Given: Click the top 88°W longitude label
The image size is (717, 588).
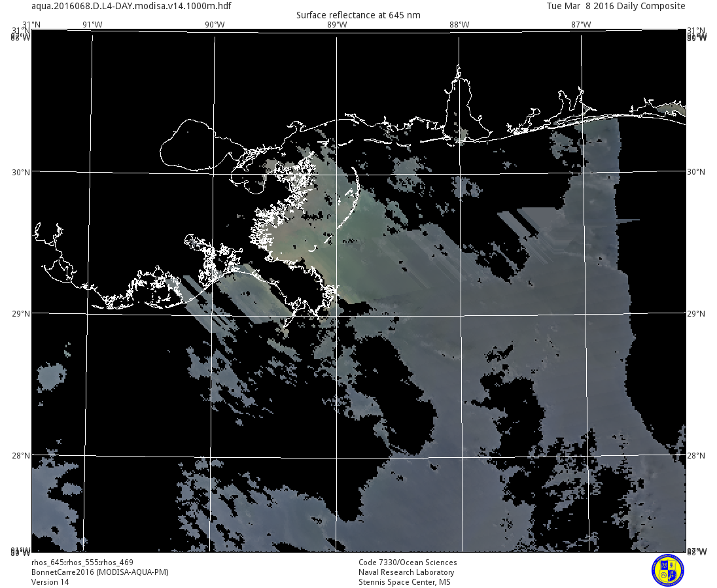Looking at the screenshot, I should pos(459,25).
